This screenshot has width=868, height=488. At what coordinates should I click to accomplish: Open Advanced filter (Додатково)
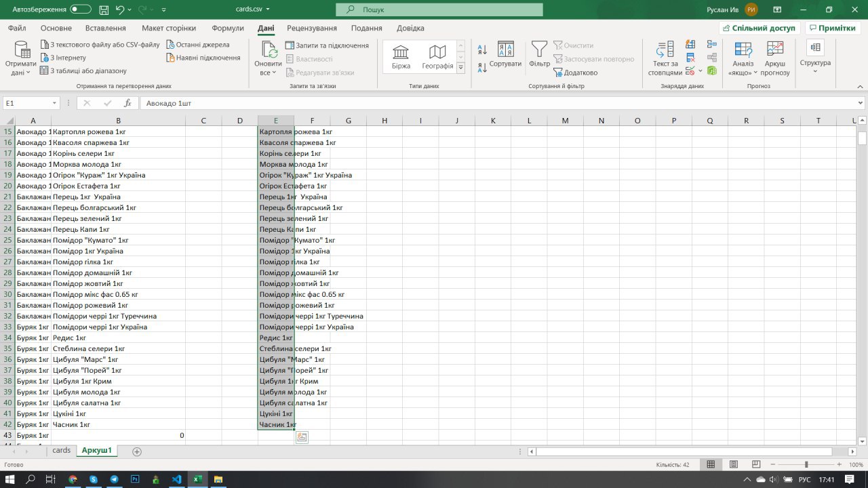coord(576,73)
